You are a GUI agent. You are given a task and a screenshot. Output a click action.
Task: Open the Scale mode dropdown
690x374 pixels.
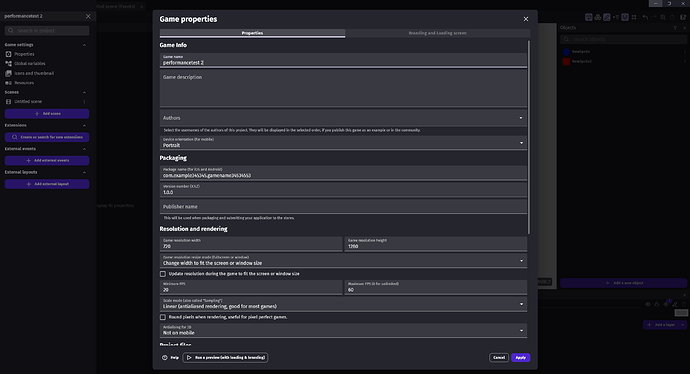pos(343,304)
